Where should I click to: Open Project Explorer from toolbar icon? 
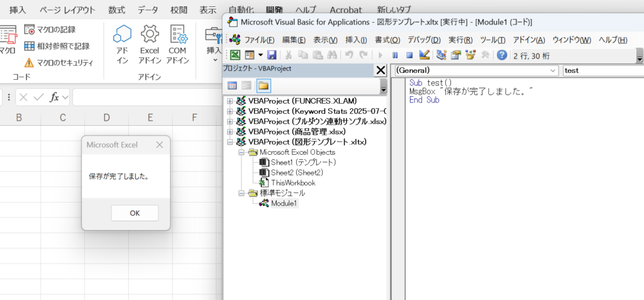pos(441,55)
